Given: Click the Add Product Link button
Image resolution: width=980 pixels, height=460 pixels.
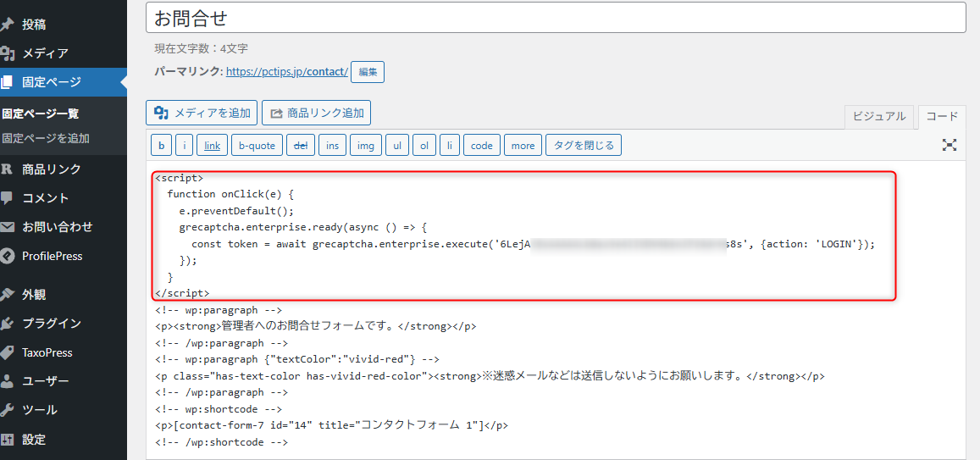Looking at the screenshot, I should 316,113.
